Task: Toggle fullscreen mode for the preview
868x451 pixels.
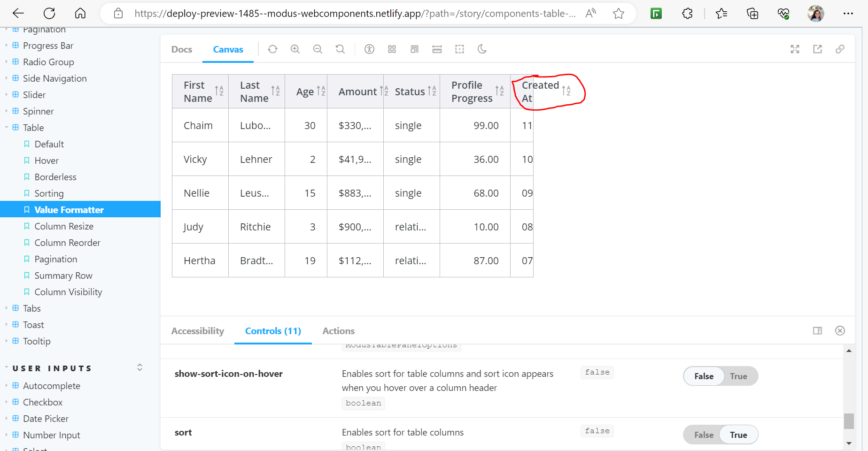Action: pos(795,49)
